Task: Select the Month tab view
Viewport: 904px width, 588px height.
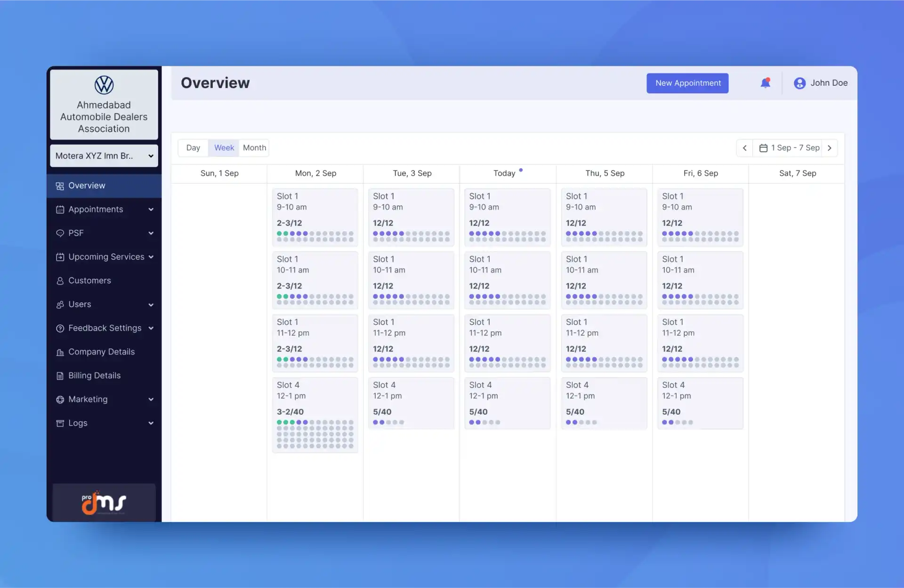Action: point(254,147)
